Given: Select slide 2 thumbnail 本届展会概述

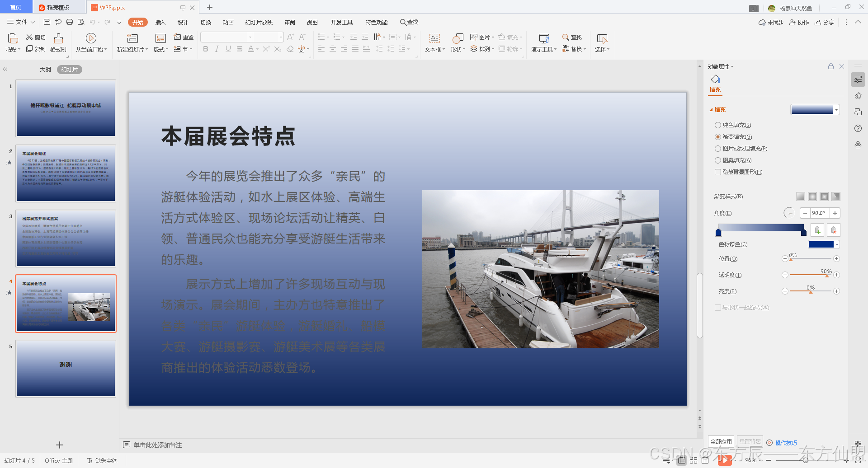Looking at the screenshot, I should (66, 173).
